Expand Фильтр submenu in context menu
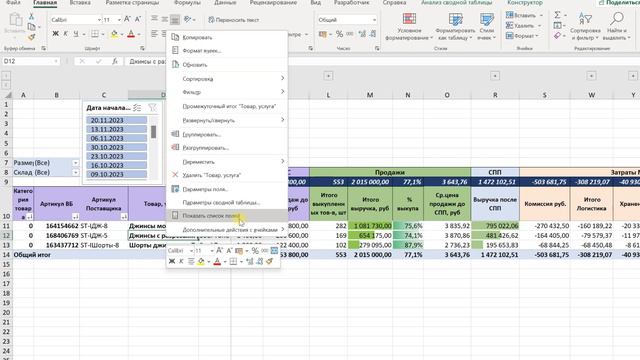 pyautogui.click(x=227, y=92)
